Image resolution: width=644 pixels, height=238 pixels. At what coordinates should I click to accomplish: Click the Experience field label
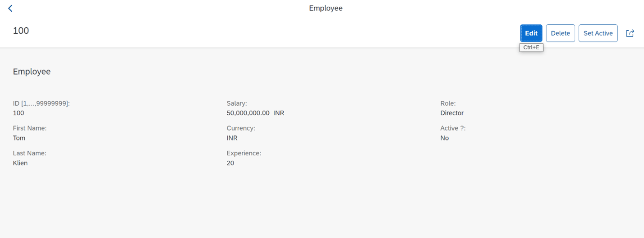point(244,153)
